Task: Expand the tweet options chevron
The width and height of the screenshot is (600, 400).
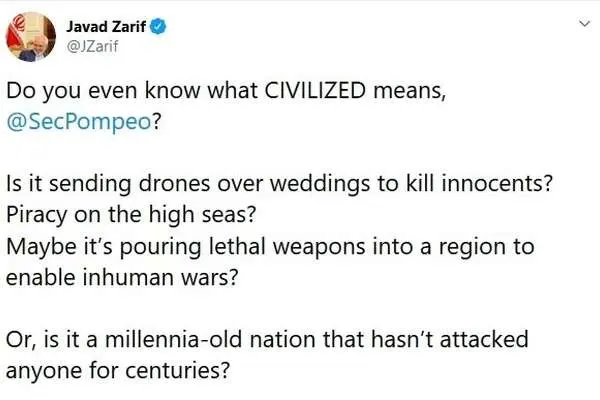Action: 584,24
